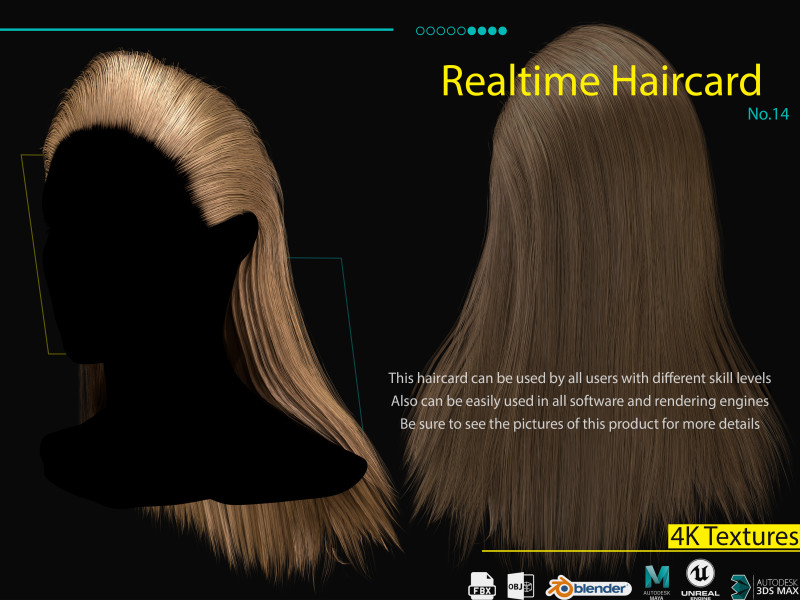This screenshot has width=800, height=600.
Task: Click the yellow outlined rectangle behind head
Action: pyautogui.click(x=34, y=250)
